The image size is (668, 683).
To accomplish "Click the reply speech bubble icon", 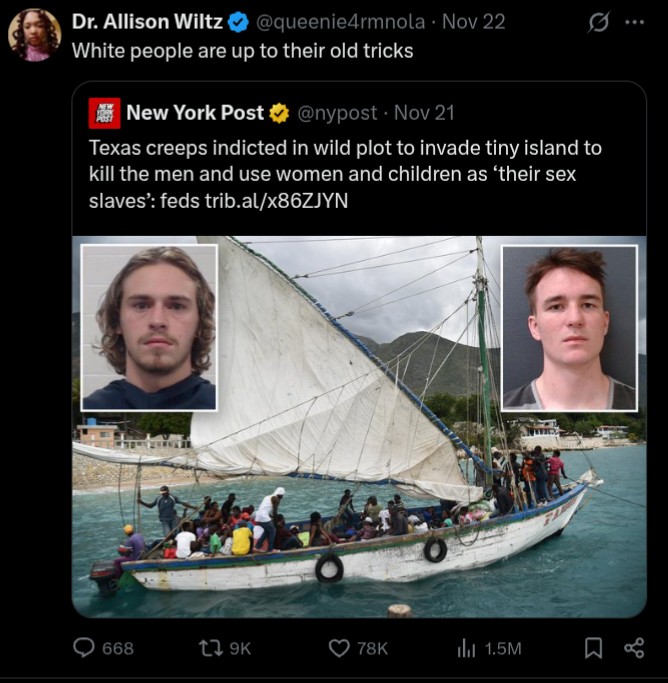I will (84, 648).
